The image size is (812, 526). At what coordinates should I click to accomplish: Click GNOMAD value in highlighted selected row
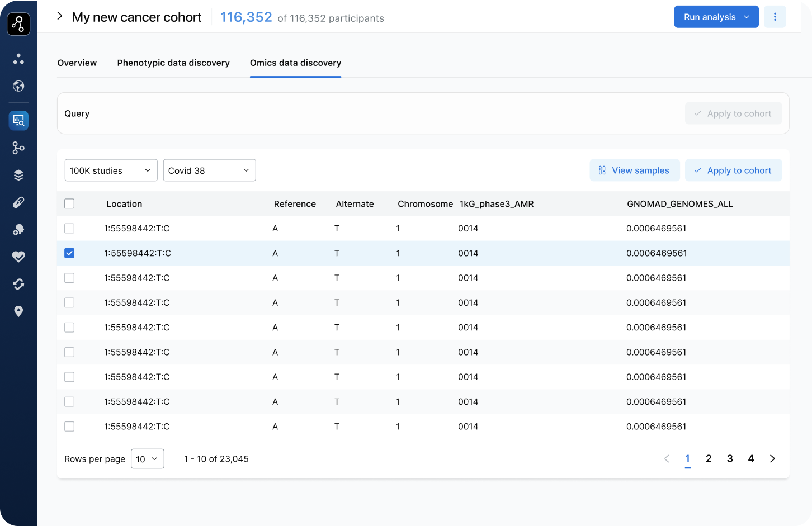click(x=657, y=253)
